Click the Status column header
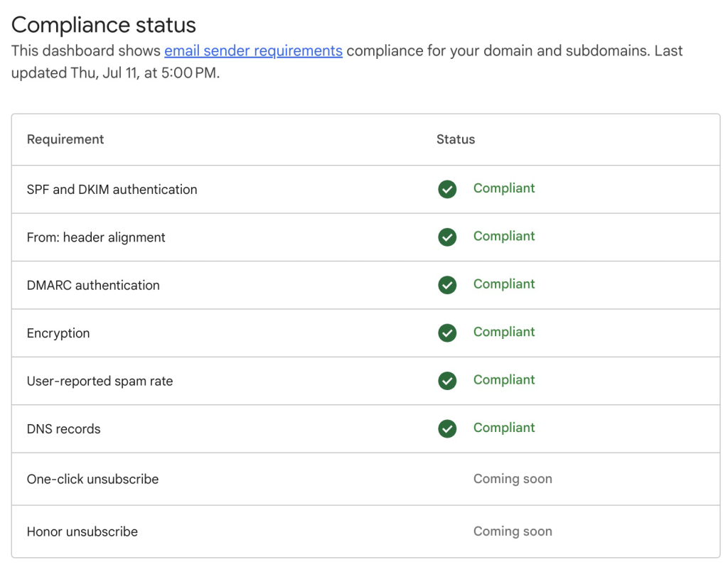Viewport: 728px width, 572px height. [x=456, y=139]
